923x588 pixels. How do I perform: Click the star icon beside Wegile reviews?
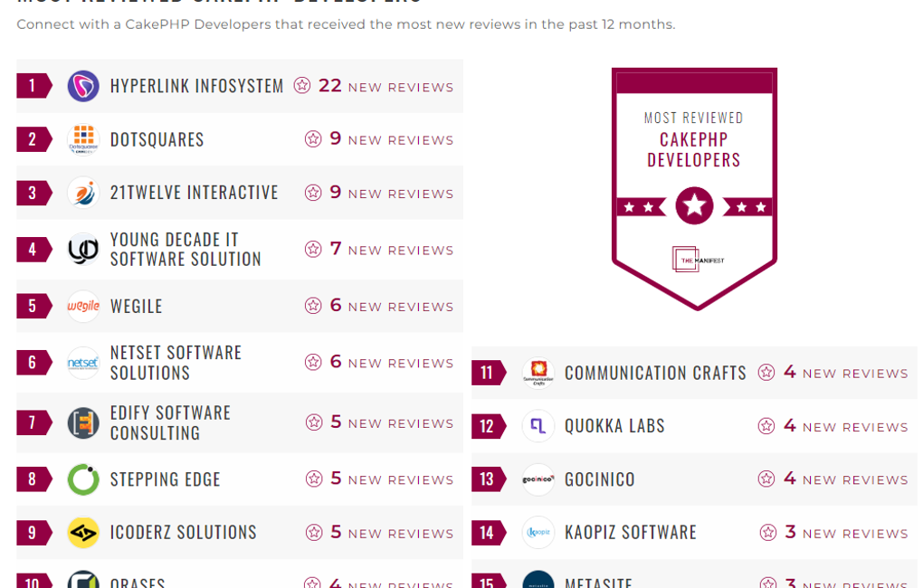pyautogui.click(x=313, y=306)
